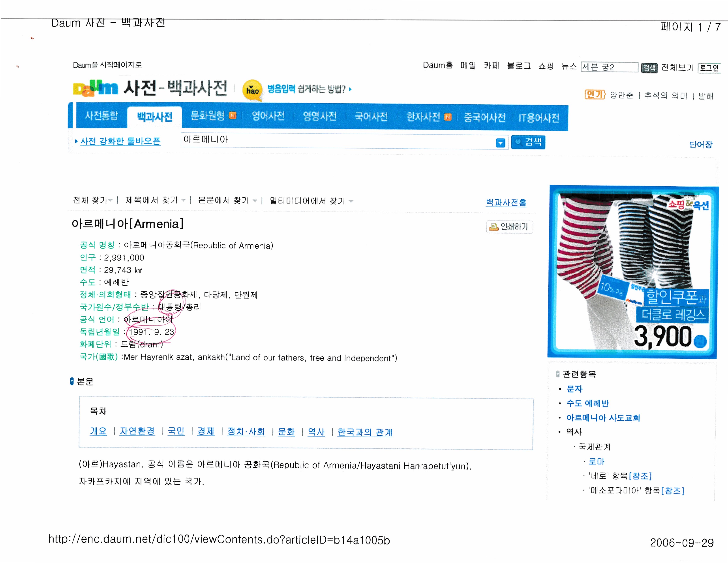Click the blue 검색 magnifier search button

click(528, 142)
